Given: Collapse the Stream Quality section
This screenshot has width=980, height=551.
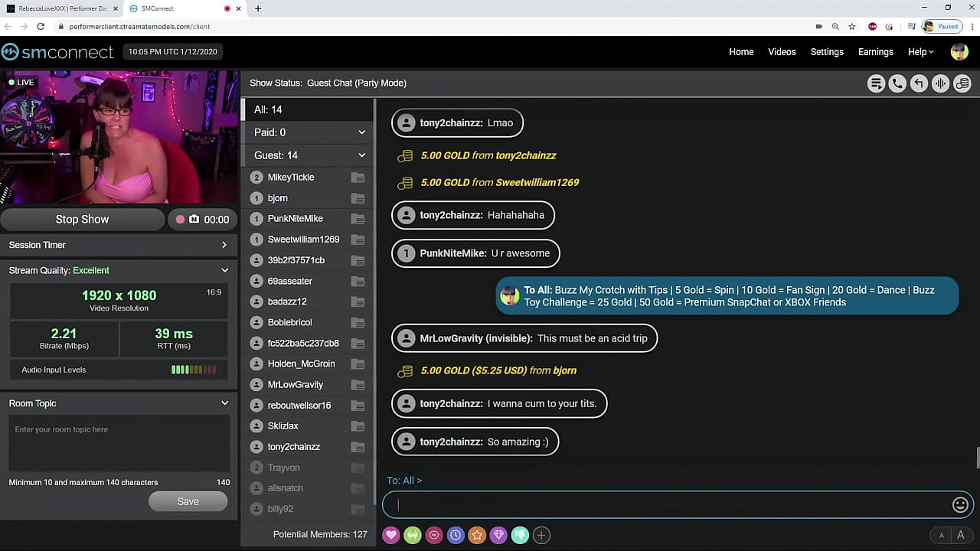Looking at the screenshot, I should click(x=224, y=270).
